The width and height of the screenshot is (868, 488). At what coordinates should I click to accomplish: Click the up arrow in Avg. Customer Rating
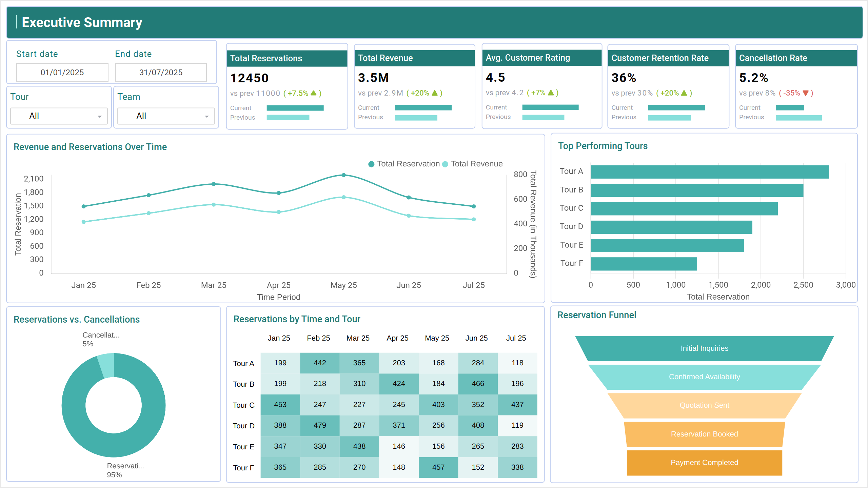pyautogui.click(x=551, y=92)
